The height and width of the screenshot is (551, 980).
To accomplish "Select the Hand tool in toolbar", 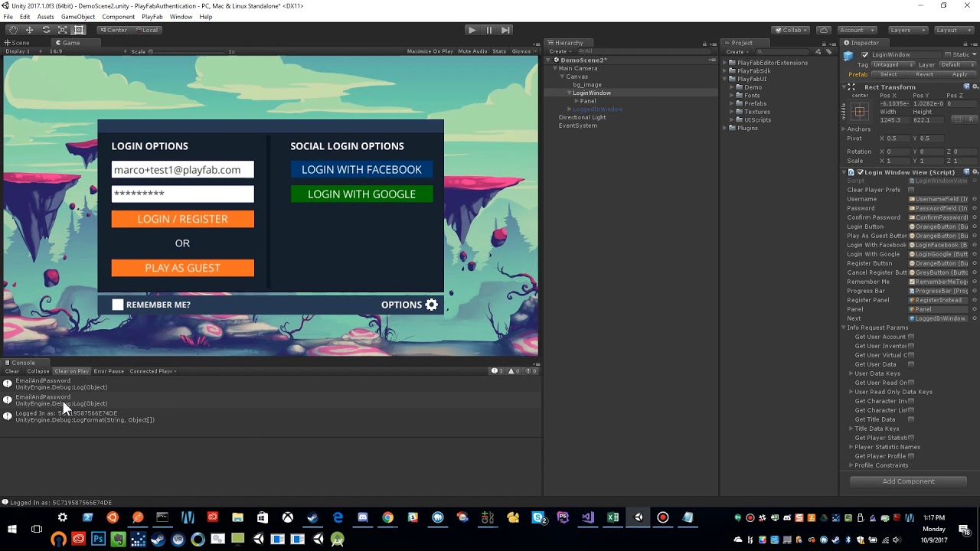I will point(13,30).
